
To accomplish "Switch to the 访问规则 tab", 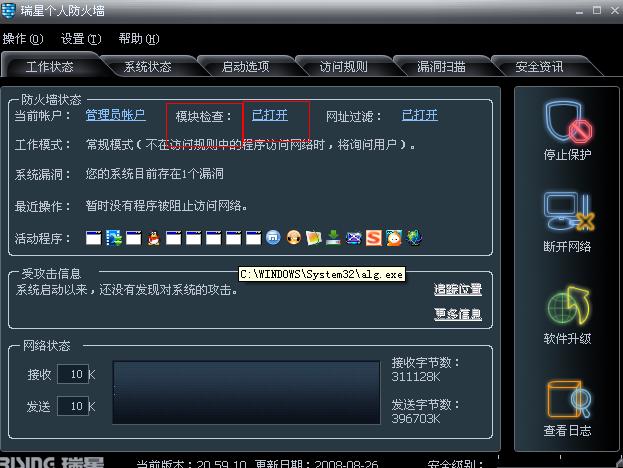I will [x=344, y=66].
